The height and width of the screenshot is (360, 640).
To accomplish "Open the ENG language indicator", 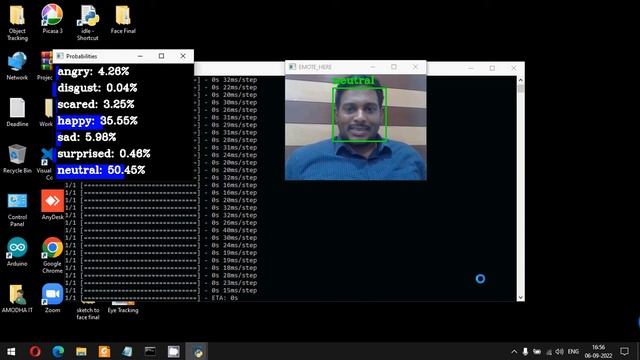I will [573, 351].
